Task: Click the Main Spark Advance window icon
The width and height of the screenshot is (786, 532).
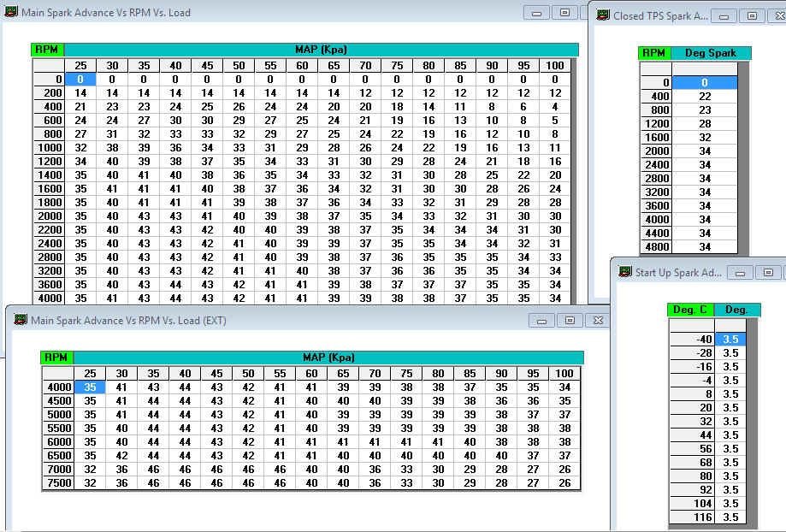Action: tap(11, 13)
